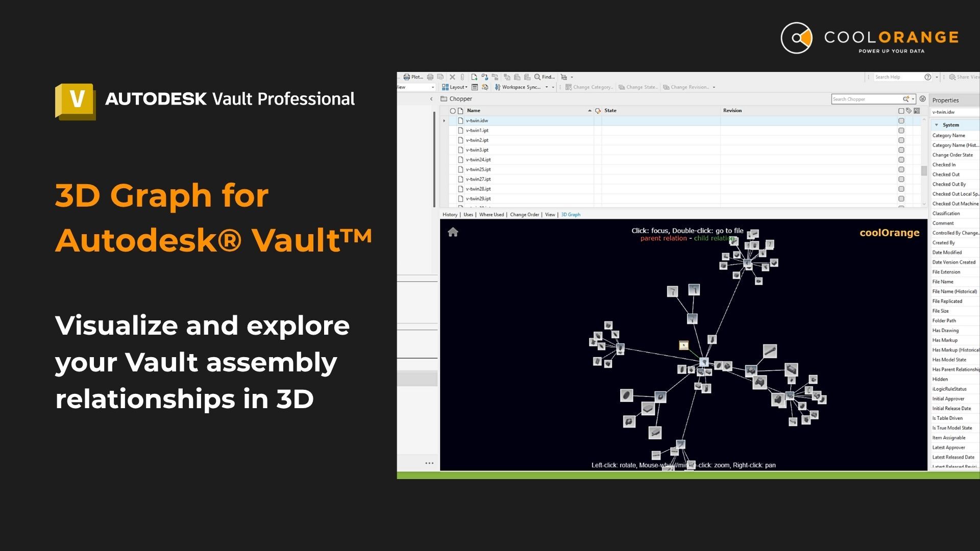Image resolution: width=980 pixels, height=551 pixels.
Task: Click the file list vertical scrollbar thumb
Action: point(924,170)
